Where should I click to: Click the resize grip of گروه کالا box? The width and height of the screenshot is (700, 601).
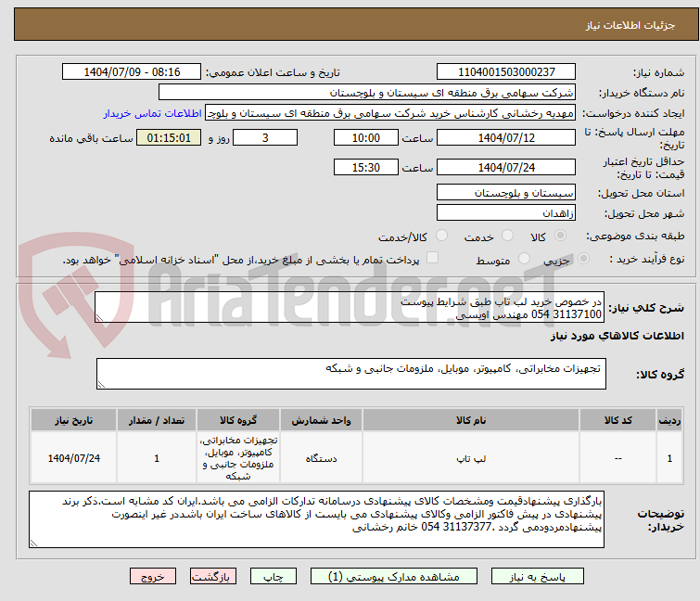101,385
